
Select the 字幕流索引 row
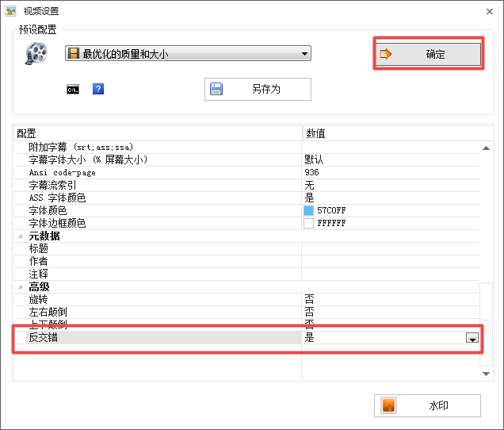click(158, 185)
